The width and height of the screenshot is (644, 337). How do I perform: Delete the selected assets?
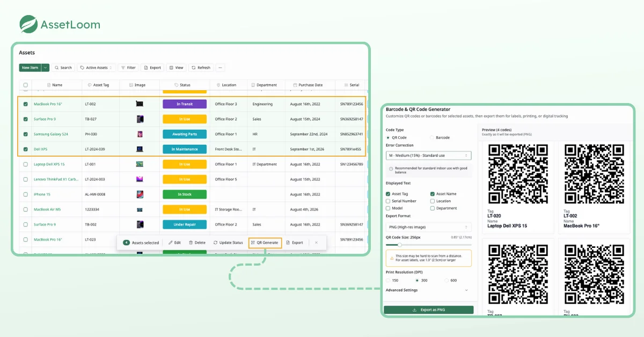coord(197,243)
